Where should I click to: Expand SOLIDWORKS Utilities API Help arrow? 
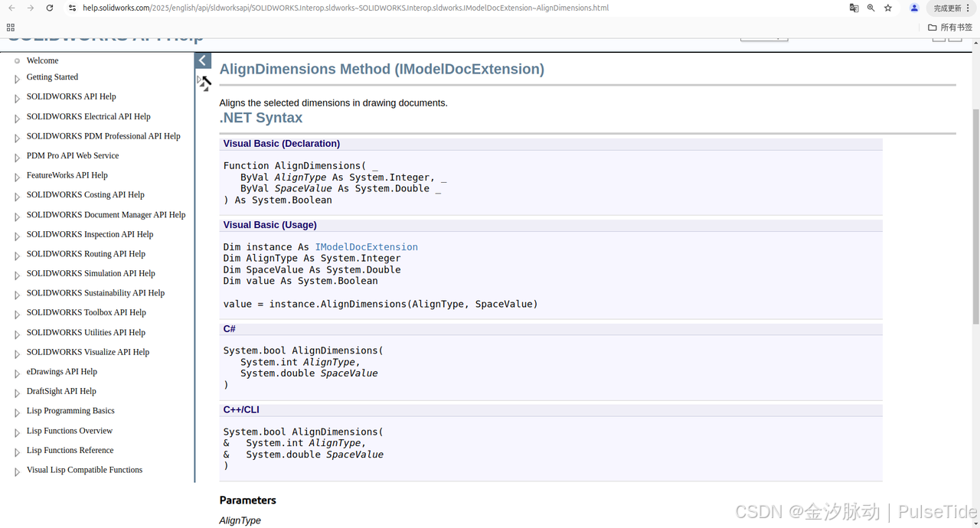click(x=17, y=334)
